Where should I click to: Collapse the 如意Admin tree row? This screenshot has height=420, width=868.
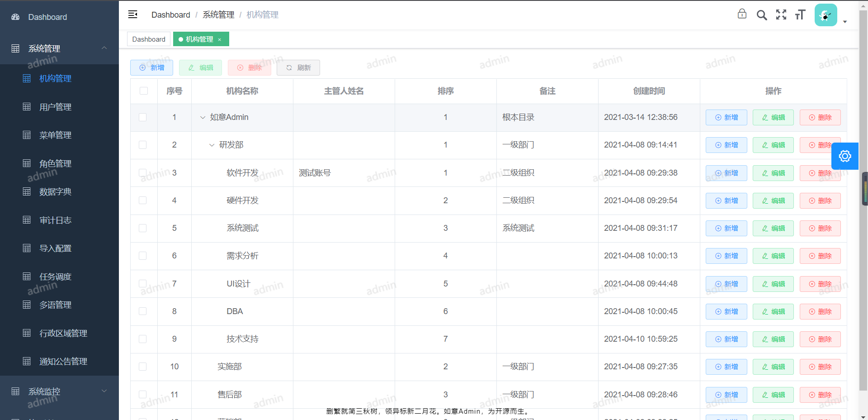[203, 118]
